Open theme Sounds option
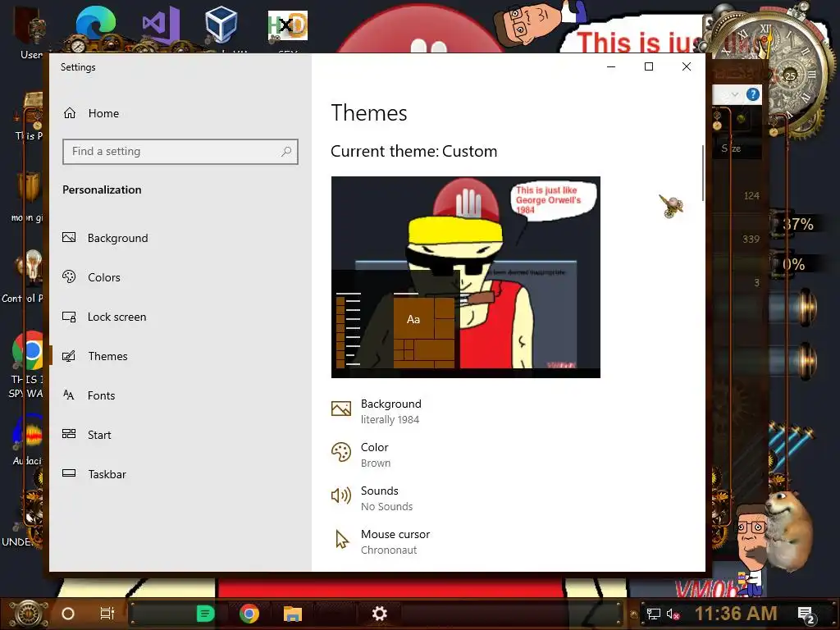840x630 pixels. pyautogui.click(x=372, y=498)
